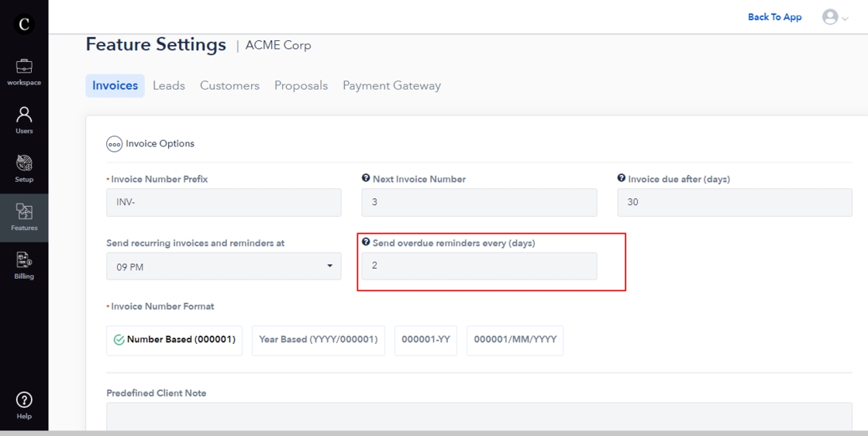Click the Invoice Number Prefix field
The image size is (868, 436).
pos(223,202)
